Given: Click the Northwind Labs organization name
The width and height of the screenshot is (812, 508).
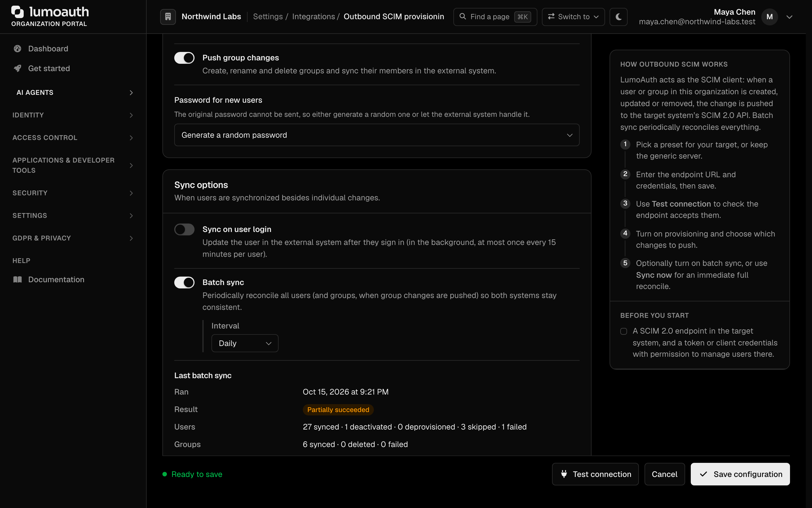Looking at the screenshot, I should point(211,16).
